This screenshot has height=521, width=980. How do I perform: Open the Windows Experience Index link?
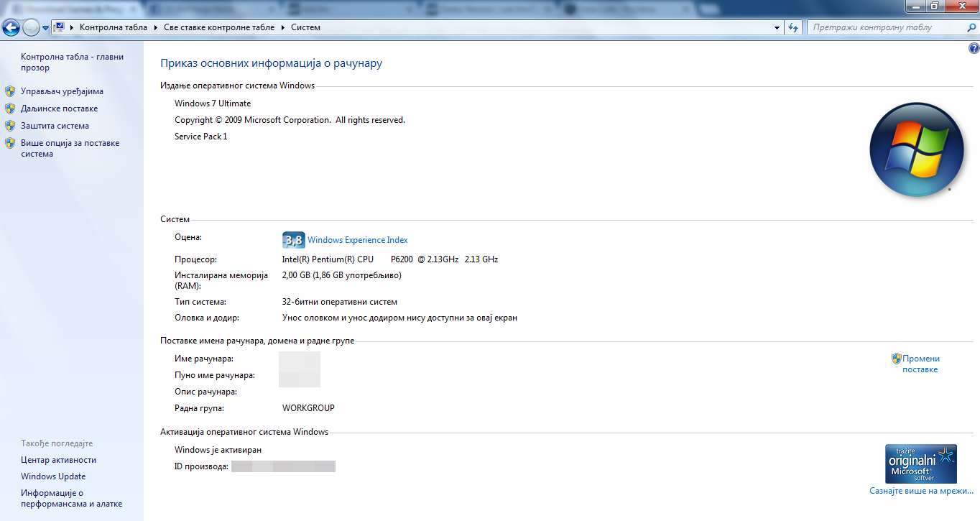(358, 240)
